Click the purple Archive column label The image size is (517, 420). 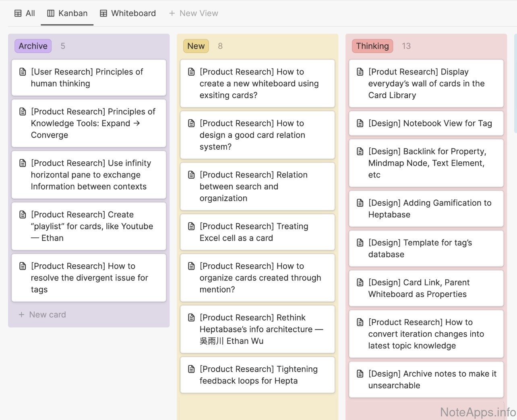click(33, 46)
